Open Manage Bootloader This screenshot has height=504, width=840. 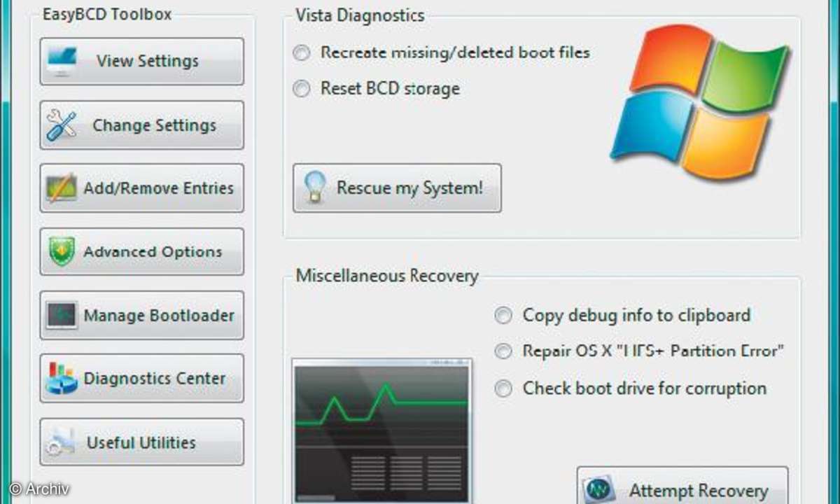pos(142,316)
